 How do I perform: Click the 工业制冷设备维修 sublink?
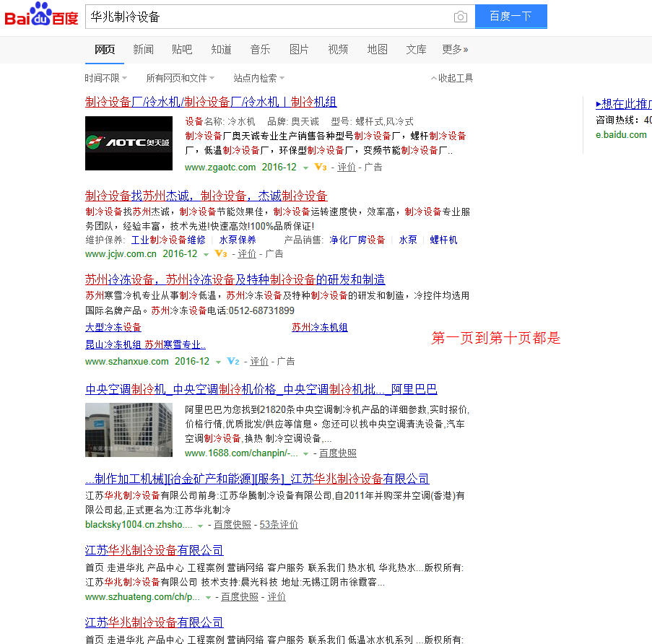point(168,240)
